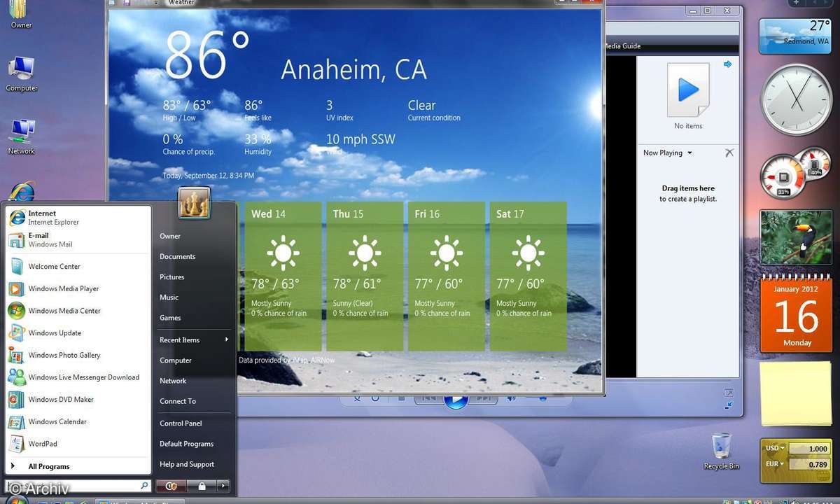Click the play button in Media Player

pos(456,400)
